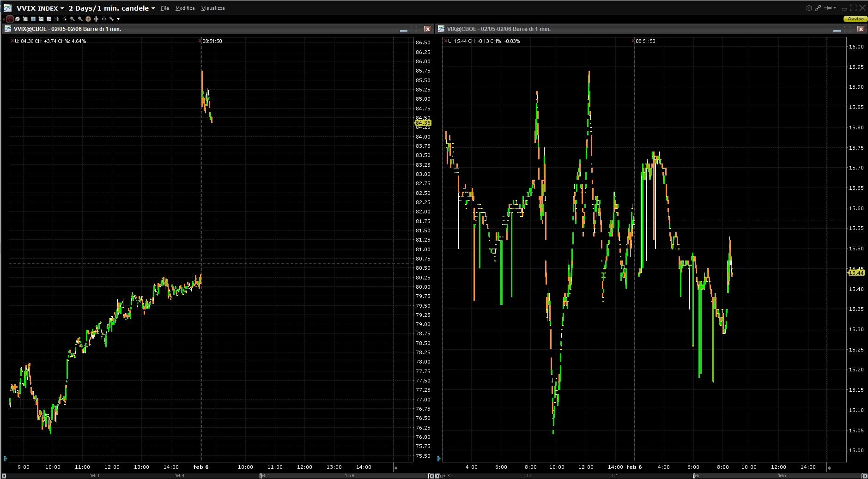This screenshot has width=868, height=479.
Task: Remove the U: 15.44 info label using its x
Action: pyautogui.click(x=446, y=41)
